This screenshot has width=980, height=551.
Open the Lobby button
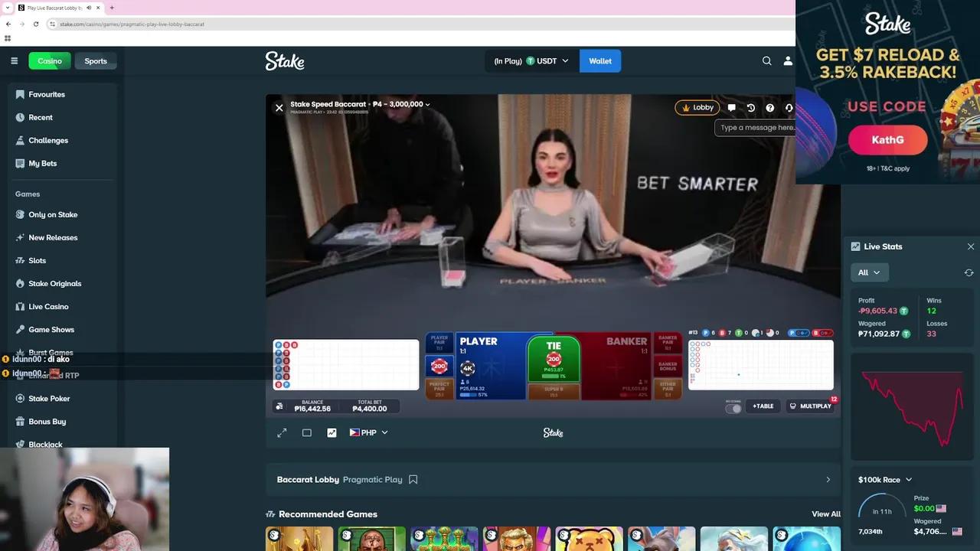click(x=696, y=107)
